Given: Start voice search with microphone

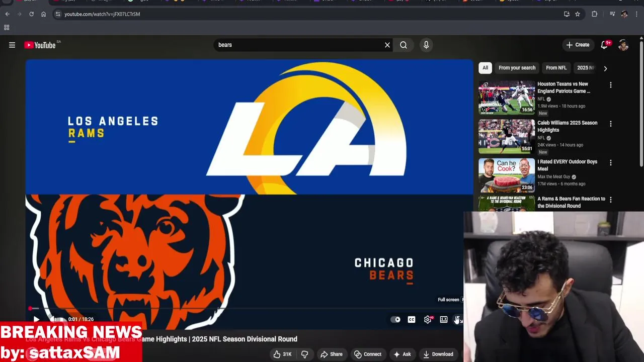Looking at the screenshot, I should point(426,45).
